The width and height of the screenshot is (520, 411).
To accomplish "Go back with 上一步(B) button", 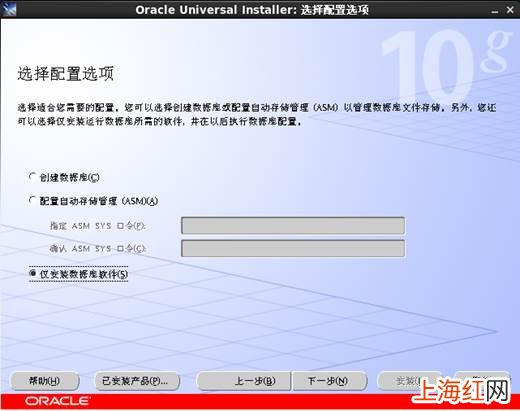I will (244, 381).
